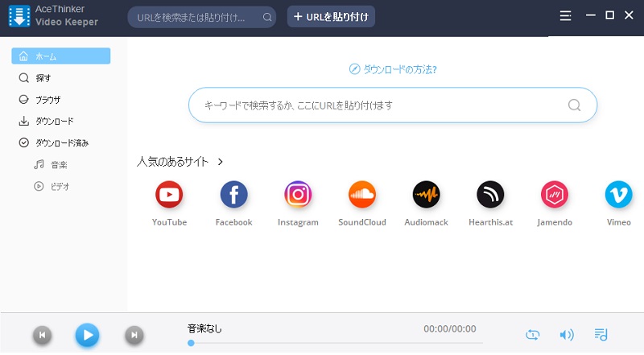Click the Instagram label text
The width and height of the screenshot is (644, 355).
click(298, 222)
